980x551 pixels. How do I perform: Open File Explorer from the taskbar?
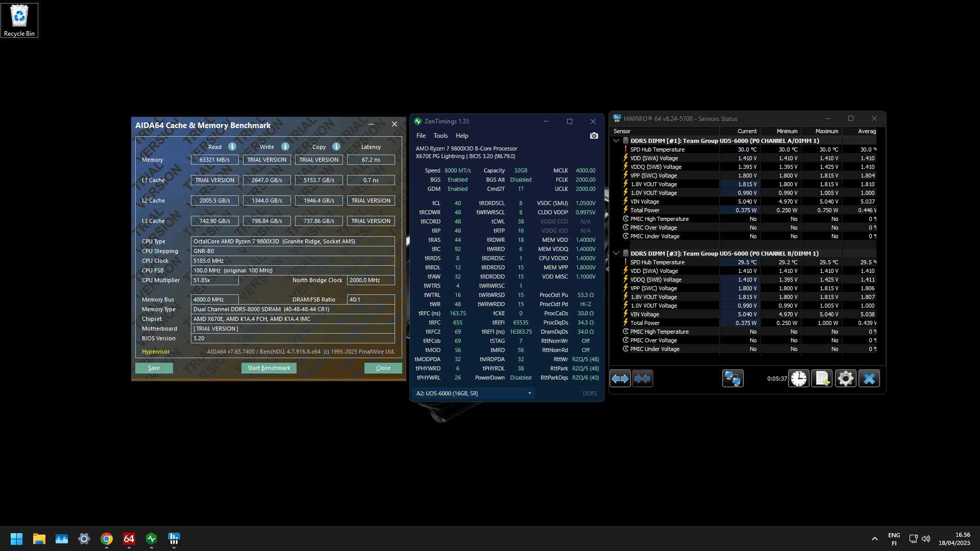[x=39, y=539]
